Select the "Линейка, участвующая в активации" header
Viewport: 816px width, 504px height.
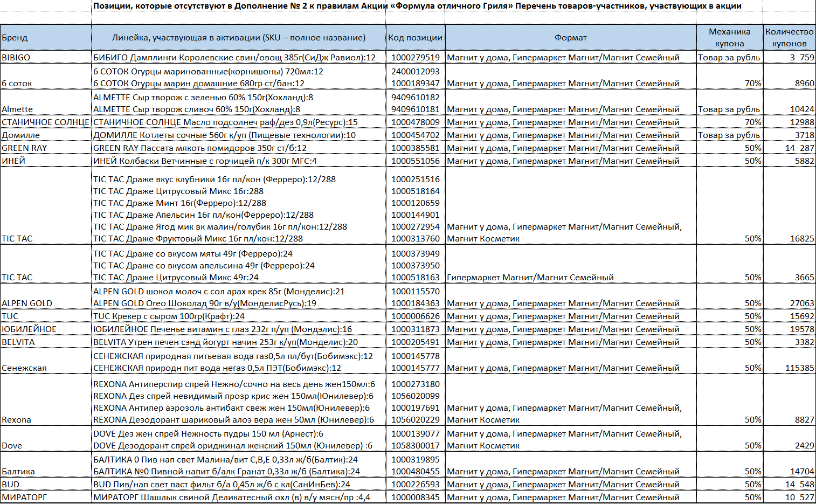tap(239, 38)
